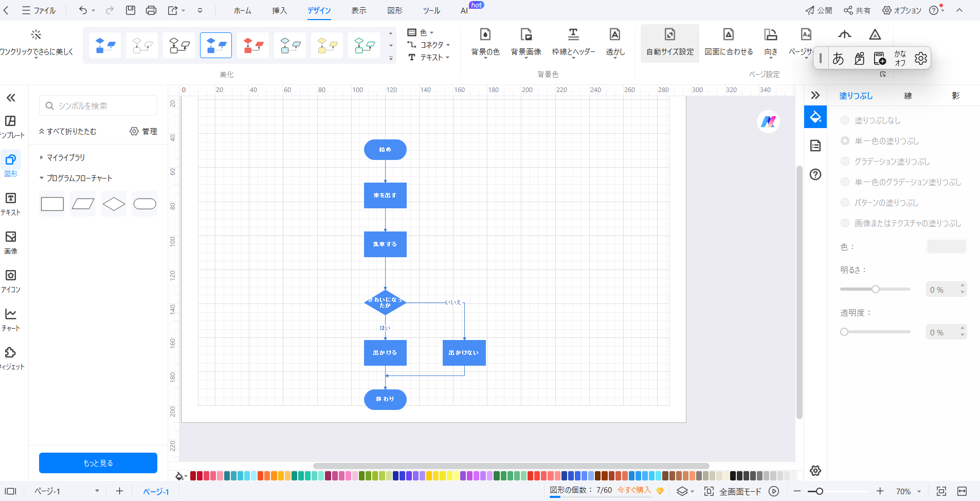Click the undo arrow icon
Screen dimensions: 980x501
[x=83, y=10]
